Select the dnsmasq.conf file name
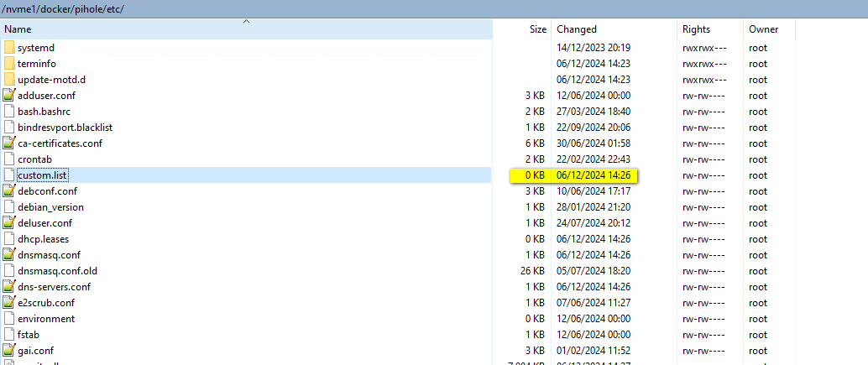This screenshot has width=868, height=365. (x=50, y=254)
